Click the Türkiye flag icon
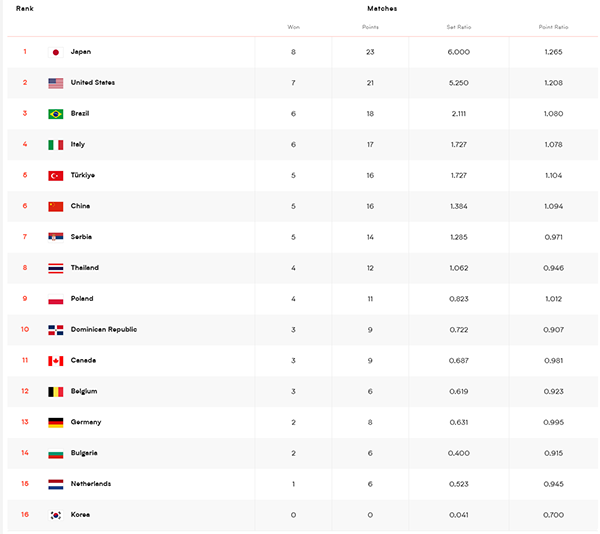Image resolution: width=600 pixels, height=534 pixels. (x=55, y=176)
